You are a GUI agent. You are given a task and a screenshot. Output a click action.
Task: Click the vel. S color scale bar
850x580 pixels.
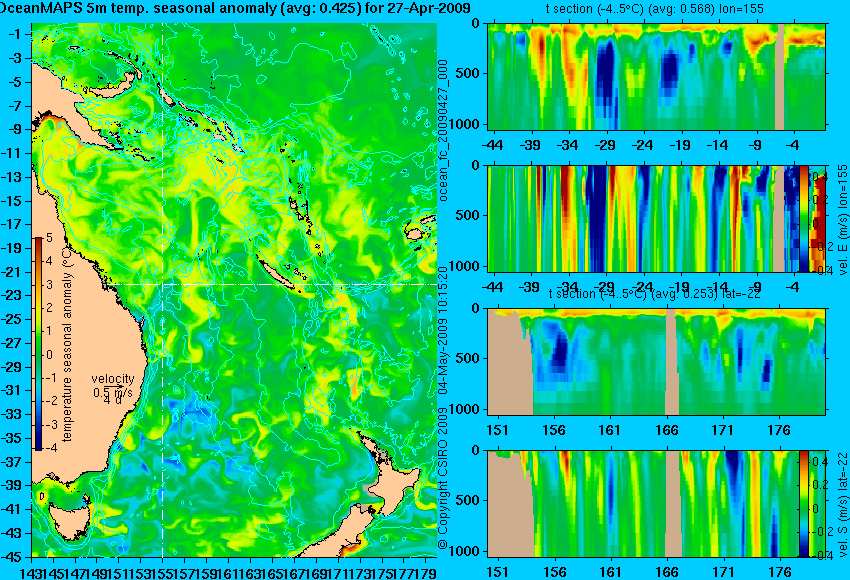[804, 504]
